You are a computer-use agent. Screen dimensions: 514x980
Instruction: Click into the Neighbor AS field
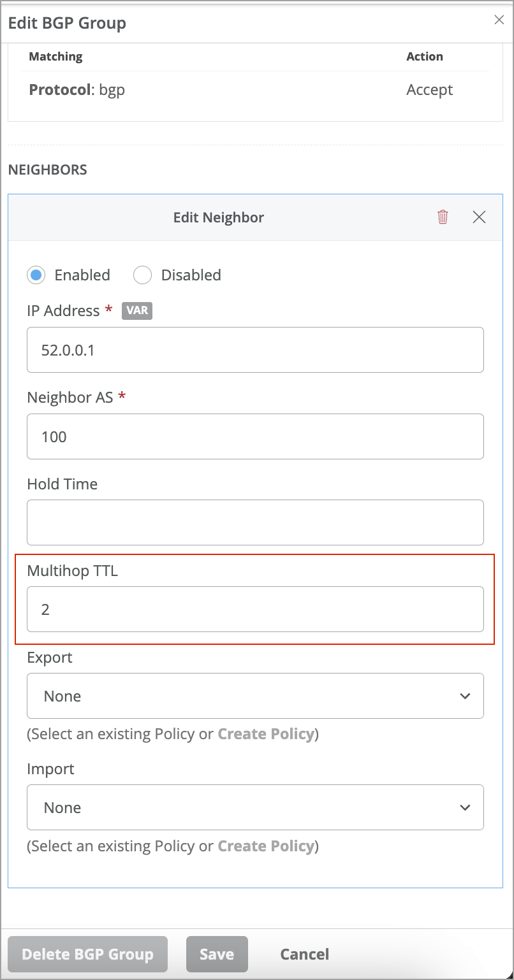tap(255, 436)
